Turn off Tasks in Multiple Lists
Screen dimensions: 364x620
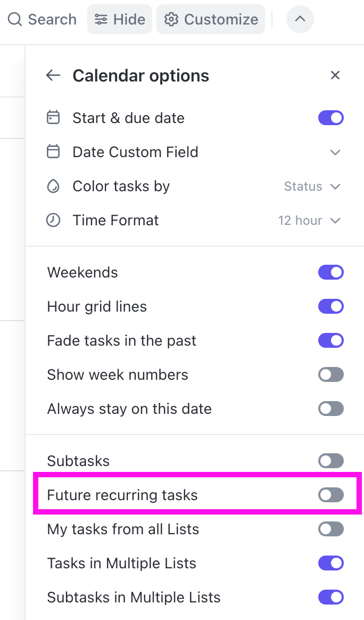[331, 563]
